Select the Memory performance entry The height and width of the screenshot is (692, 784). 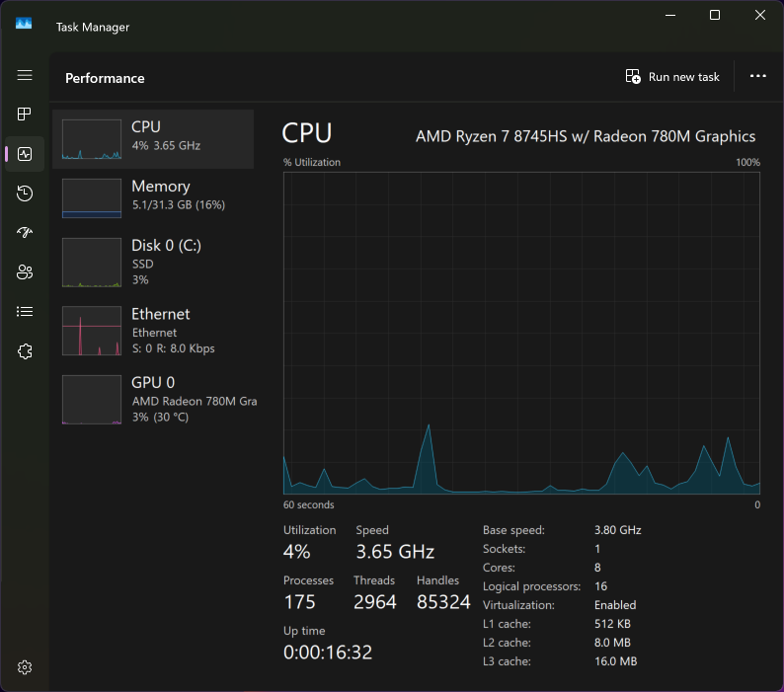[153, 198]
